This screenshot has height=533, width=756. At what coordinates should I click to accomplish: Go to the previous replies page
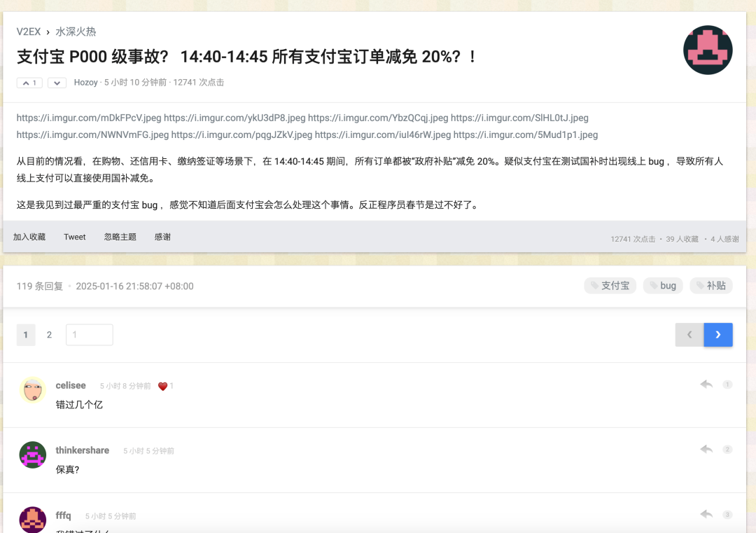pyautogui.click(x=689, y=335)
